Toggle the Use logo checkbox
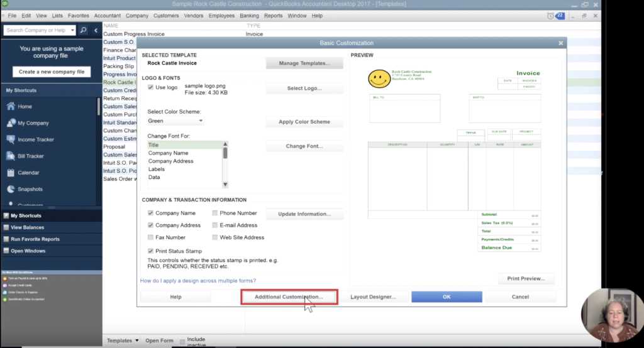 tap(150, 87)
